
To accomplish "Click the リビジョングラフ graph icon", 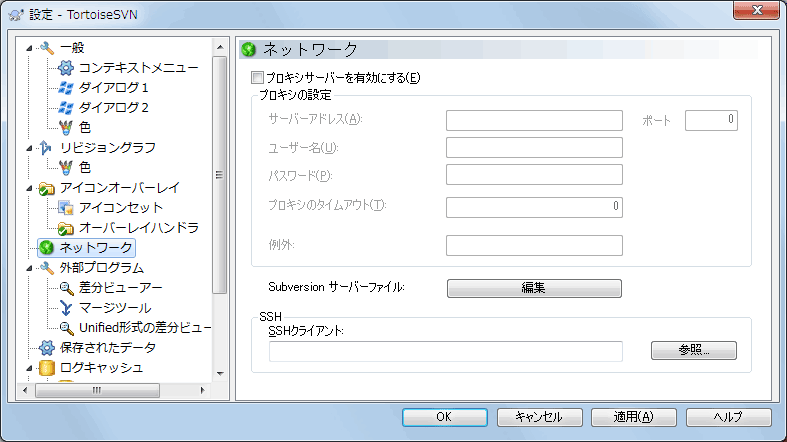I will click(x=46, y=148).
